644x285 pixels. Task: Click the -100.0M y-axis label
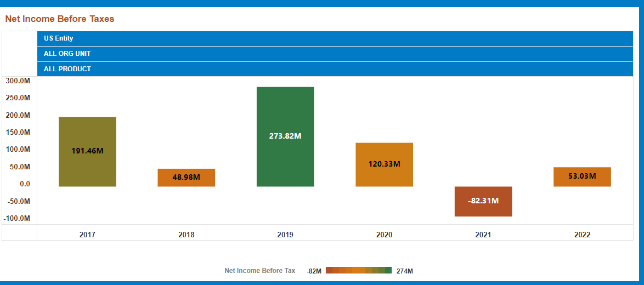click(17, 219)
